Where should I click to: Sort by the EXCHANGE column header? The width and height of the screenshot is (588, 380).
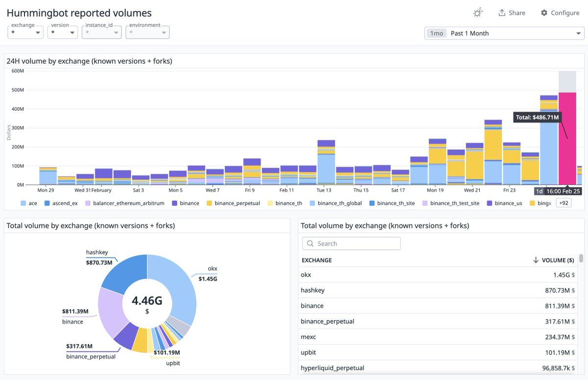click(x=317, y=260)
